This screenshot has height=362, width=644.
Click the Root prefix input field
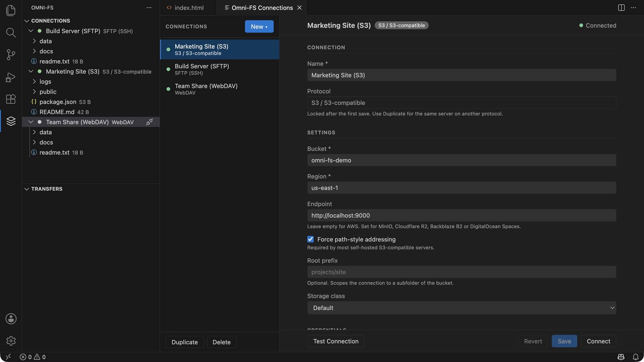click(x=461, y=272)
